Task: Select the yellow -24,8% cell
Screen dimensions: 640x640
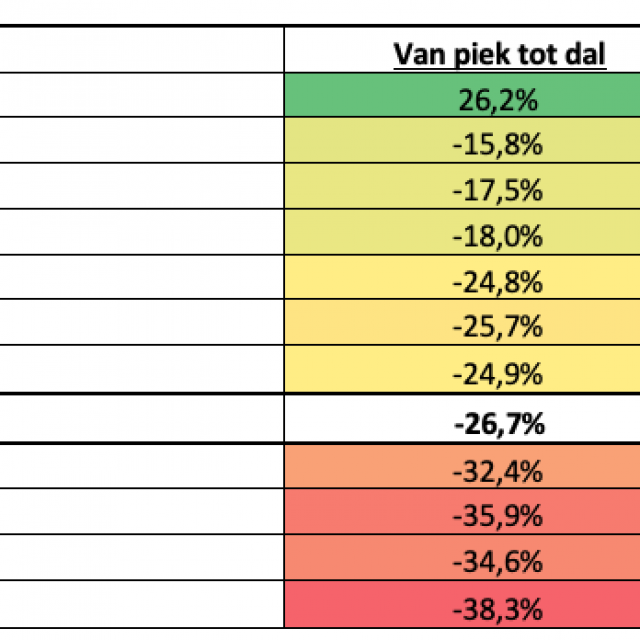Action: click(496, 282)
